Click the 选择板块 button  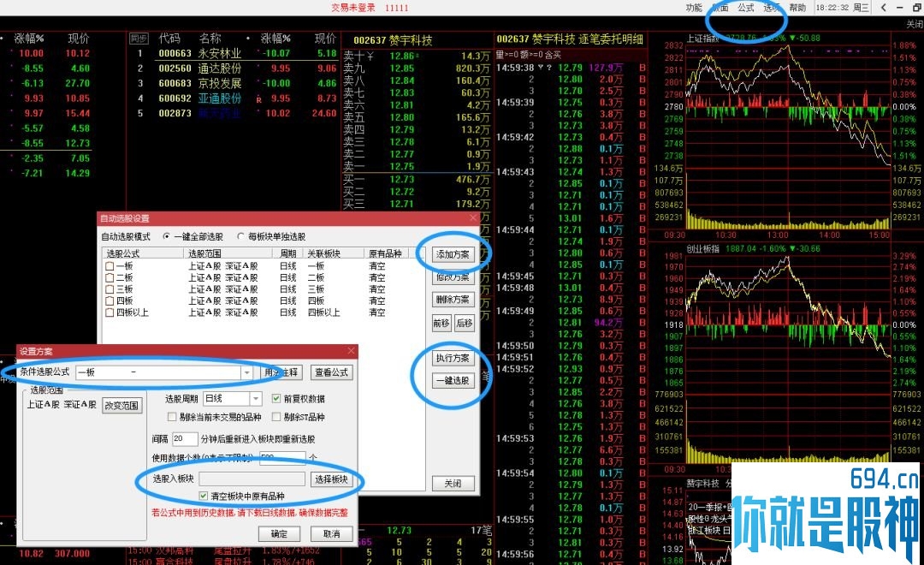tap(331, 479)
